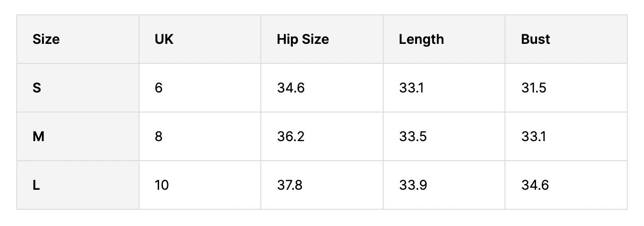The image size is (644, 226).
Task: Click the Bust column header
Action: (x=536, y=39)
